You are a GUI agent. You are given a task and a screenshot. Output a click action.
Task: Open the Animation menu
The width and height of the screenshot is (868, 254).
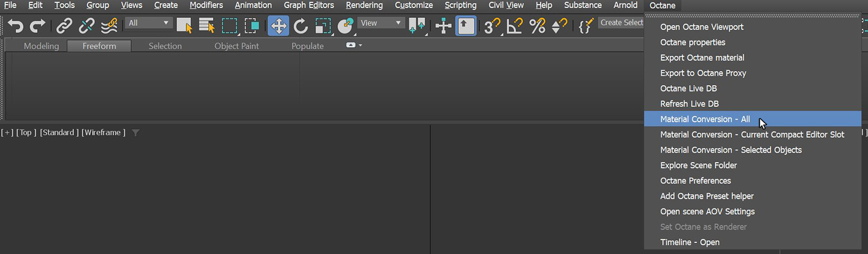[253, 5]
